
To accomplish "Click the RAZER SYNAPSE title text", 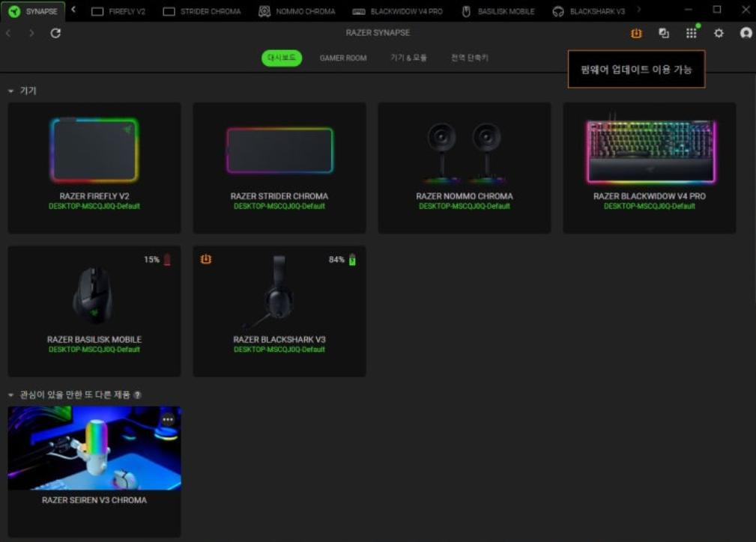I will [x=378, y=33].
